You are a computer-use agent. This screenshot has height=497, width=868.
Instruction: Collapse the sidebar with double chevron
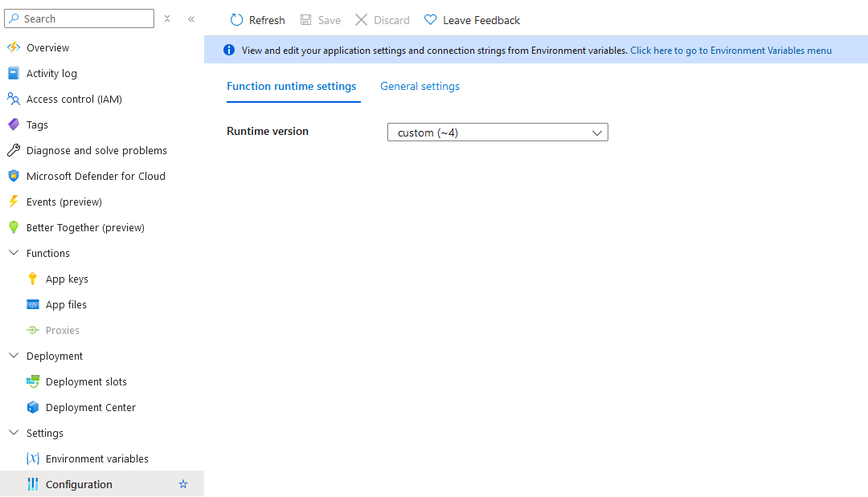191,18
